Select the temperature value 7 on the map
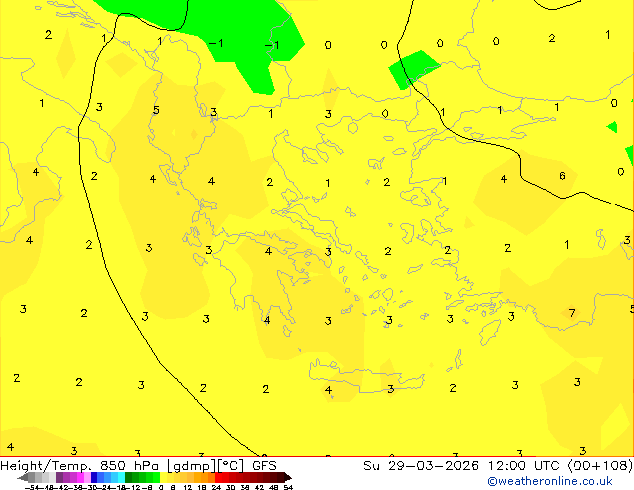Viewport: 634px width, 490px height. (x=572, y=313)
